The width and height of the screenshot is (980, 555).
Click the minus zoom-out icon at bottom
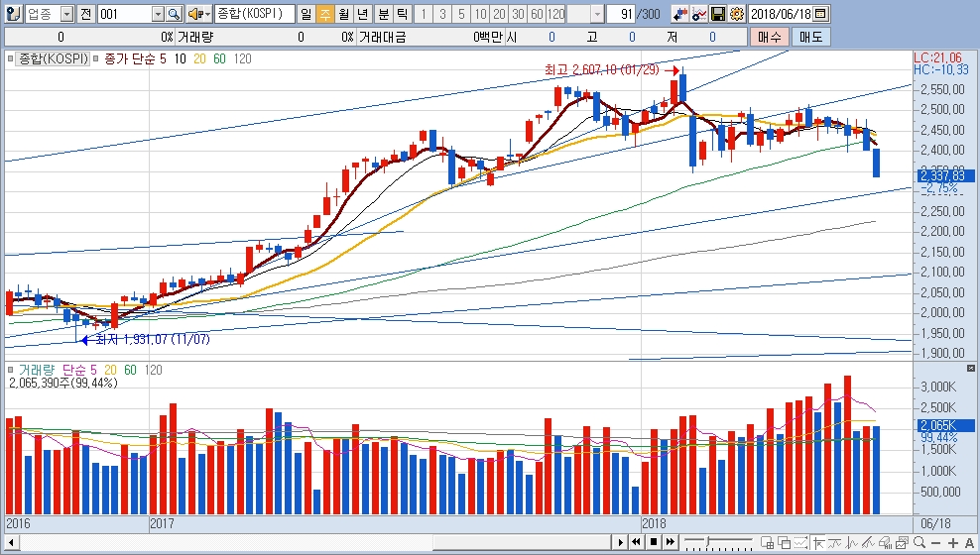pyautogui.click(x=936, y=542)
